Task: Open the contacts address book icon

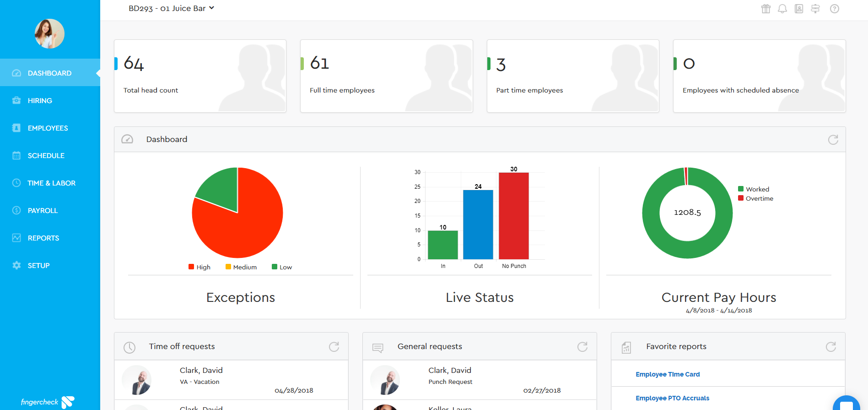Action: tap(799, 9)
